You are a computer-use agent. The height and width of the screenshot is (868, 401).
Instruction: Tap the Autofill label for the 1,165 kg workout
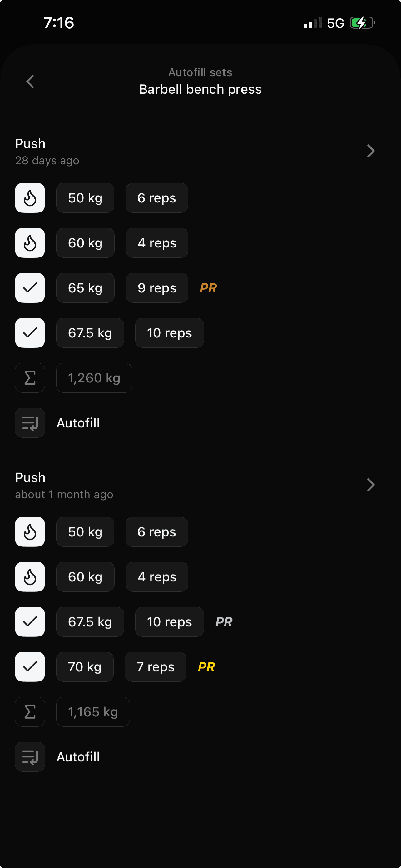point(78,757)
